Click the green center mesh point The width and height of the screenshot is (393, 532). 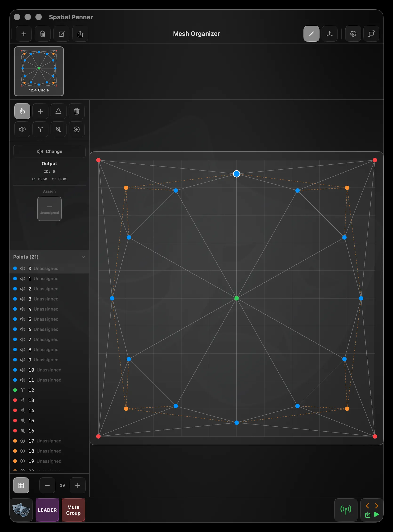point(237,298)
